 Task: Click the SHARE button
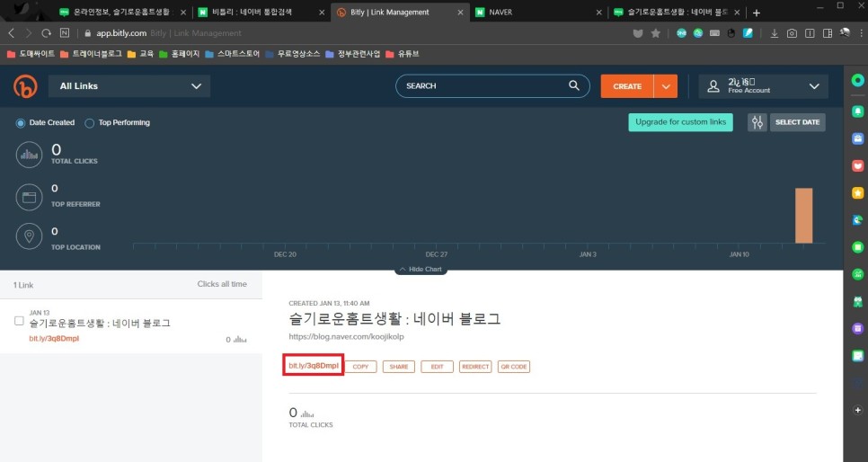pyautogui.click(x=399, y=367)
